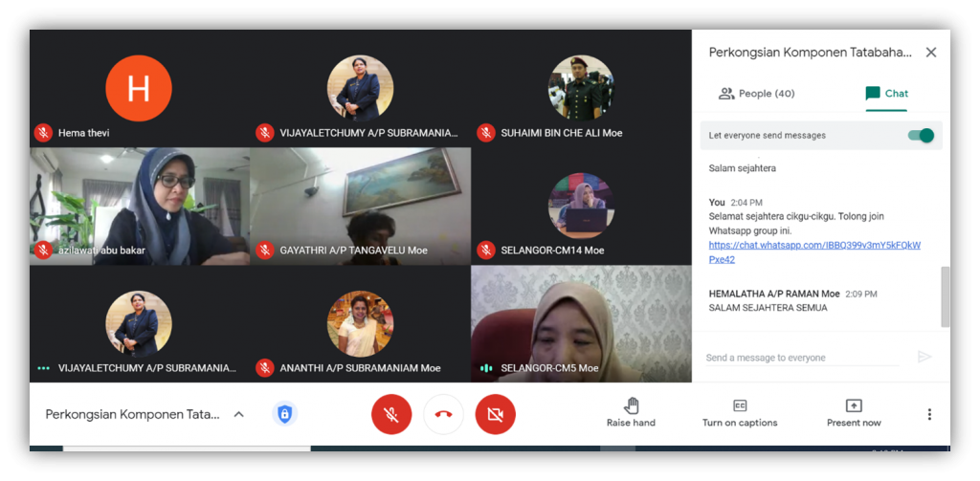Select the SELANGOR-CM5 Moe video tile
The height and width of the screenshot is (481, 980).
coord(581,323)
